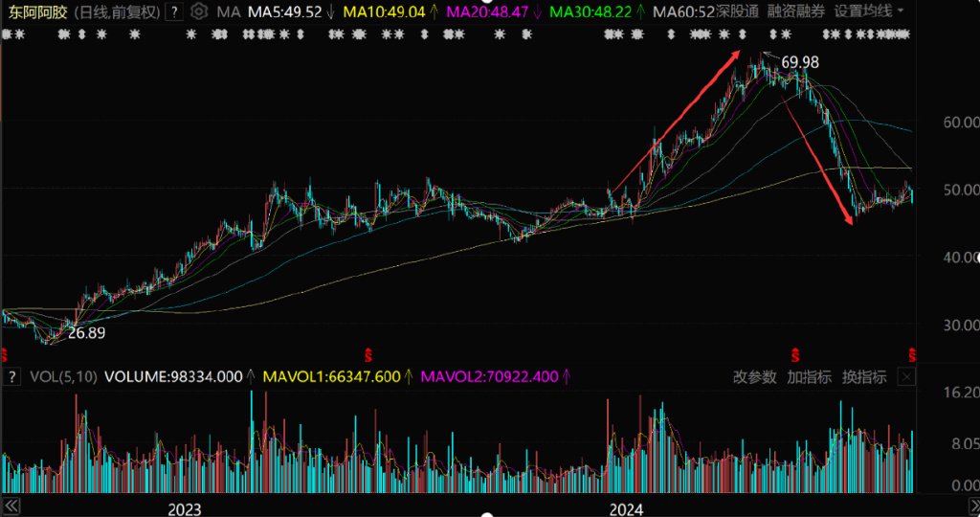Image resolution: width=980 pixels, height=517 pixels.
Task: Click the double left arrow at the timeline start
Action: pos(11,506)
